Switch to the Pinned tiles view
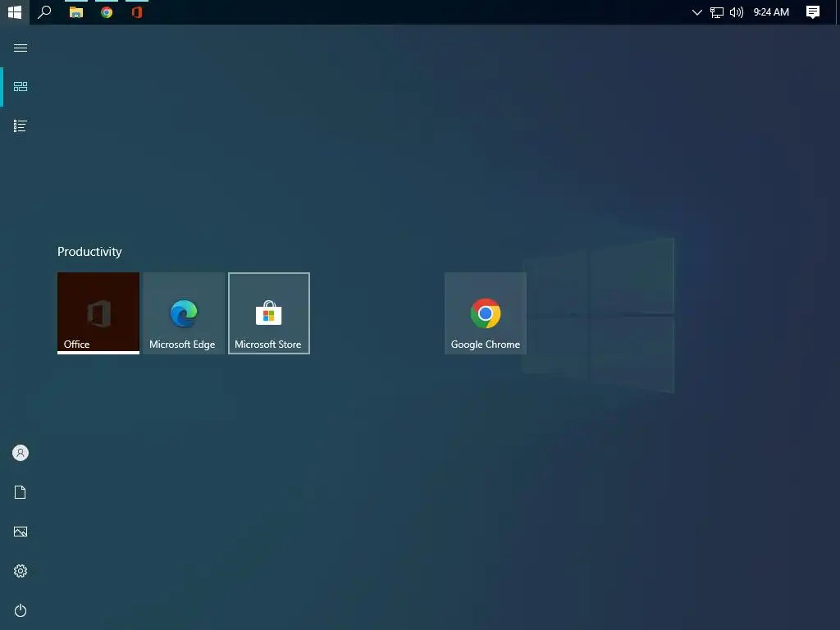This screenshot has width=840, height=630. 21,87
